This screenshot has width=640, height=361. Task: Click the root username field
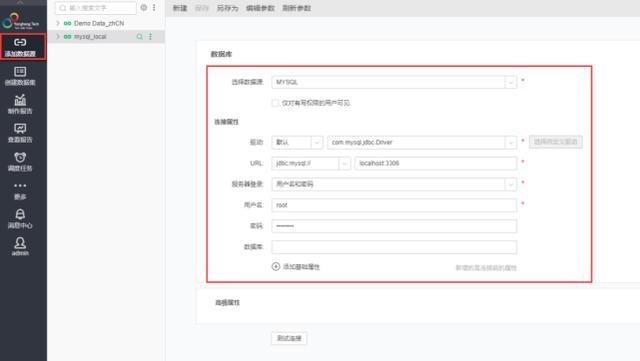(x=394, y=205)
